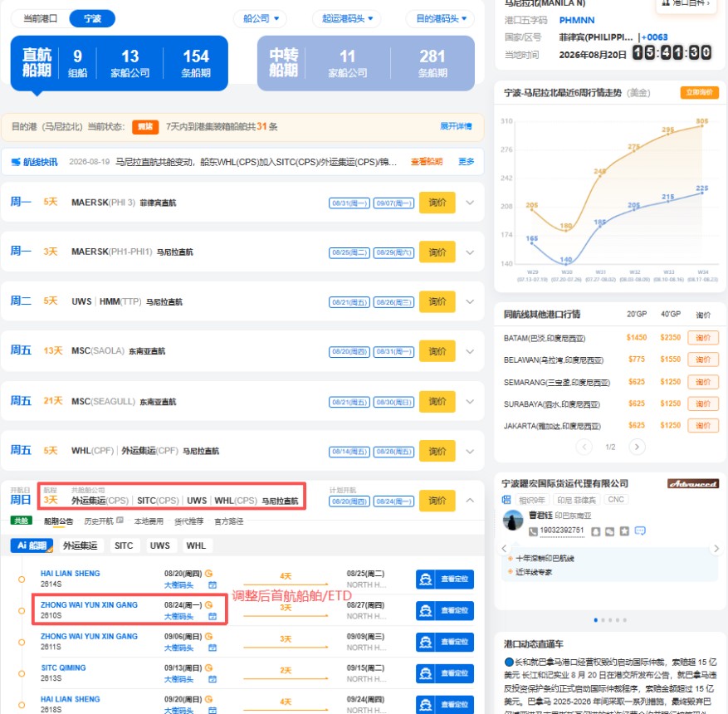This screenshot has height=714, width=728.
Task: Click calendar icon in ZHONG WAI YUN XIN GANG 2610S row
Action: pyautogui.click(x=213, y=617)
